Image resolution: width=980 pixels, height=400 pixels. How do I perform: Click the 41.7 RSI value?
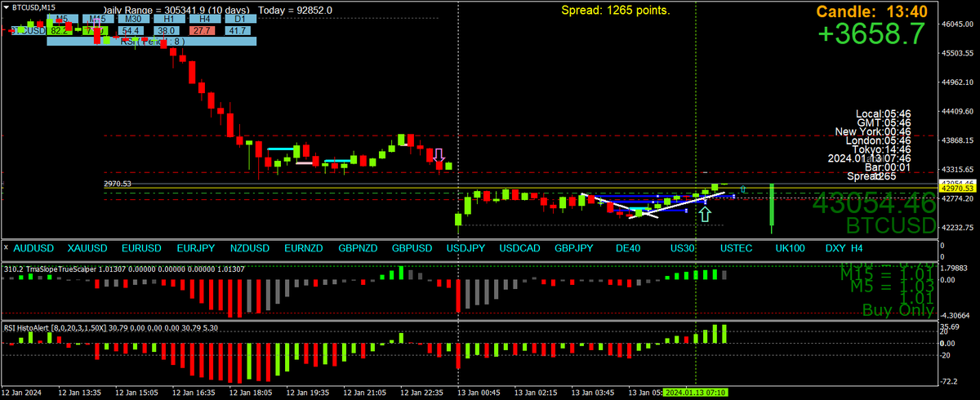pyautogui.click(x=238, y=30)
